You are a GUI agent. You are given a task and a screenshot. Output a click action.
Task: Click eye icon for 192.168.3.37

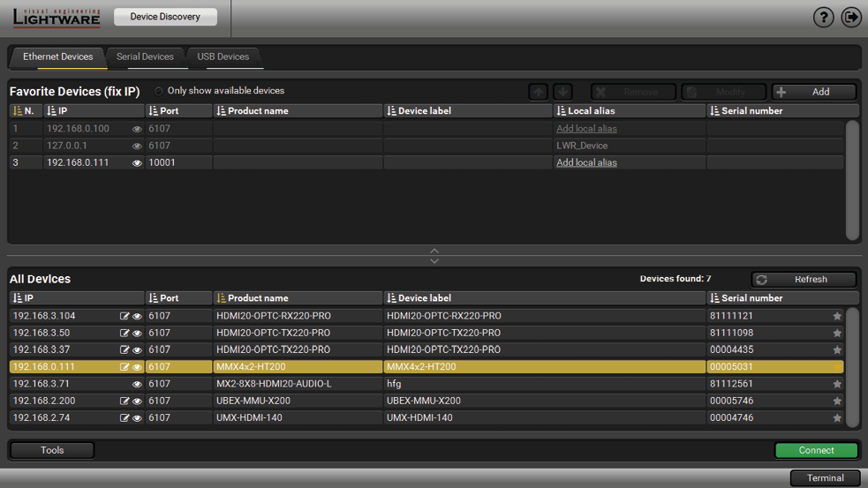click(x=137, y=350)
